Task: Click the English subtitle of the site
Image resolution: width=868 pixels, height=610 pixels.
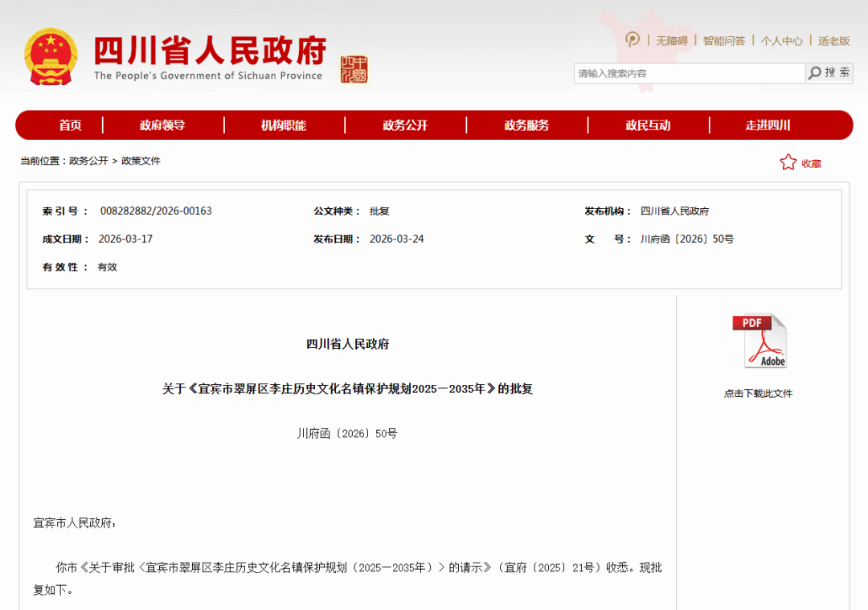Action: click(208, 76)
